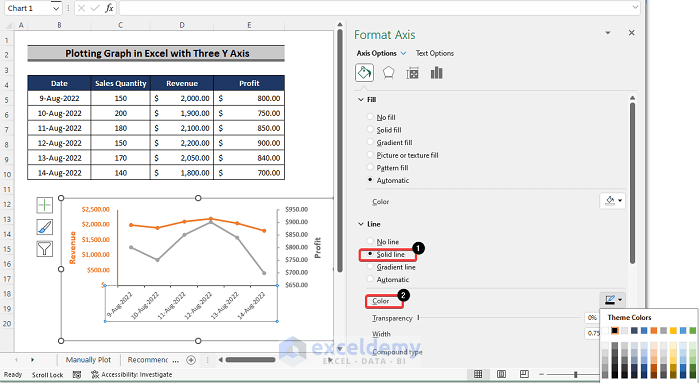700x383 pixels.
Task: Click the formula bar cancel X icon
Action: click(x=81, y=8)
